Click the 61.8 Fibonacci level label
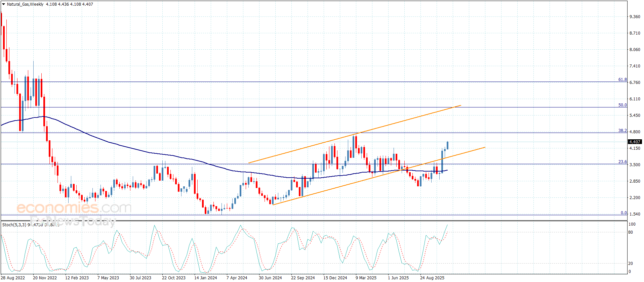Viewport: 644px width, 282px height. point(622,80)
